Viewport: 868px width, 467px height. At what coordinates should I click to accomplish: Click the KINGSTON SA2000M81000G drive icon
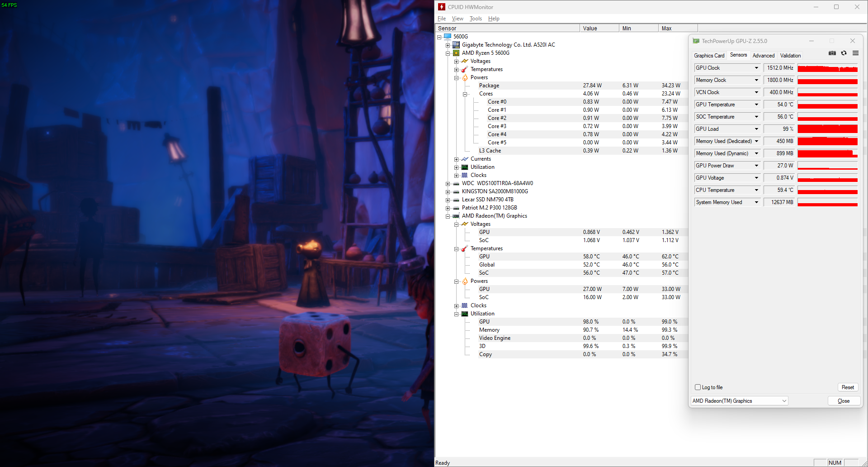point(456,191)
